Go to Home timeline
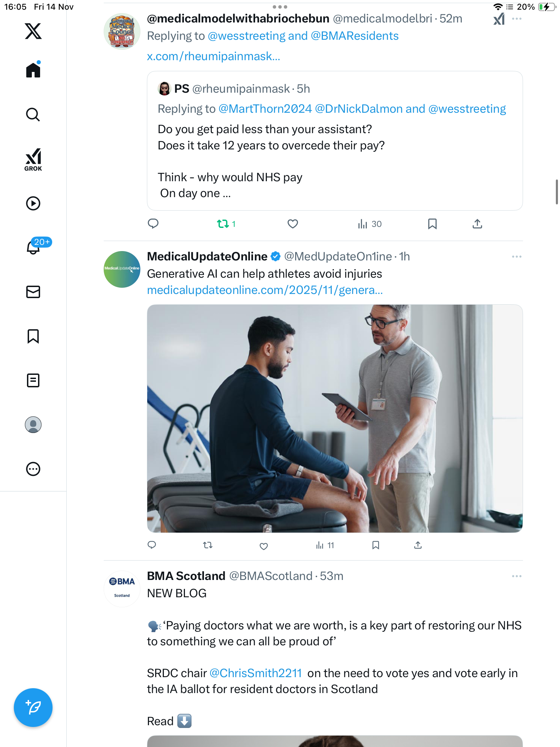Screen dimensions: 560x747 tap(33, 70)
